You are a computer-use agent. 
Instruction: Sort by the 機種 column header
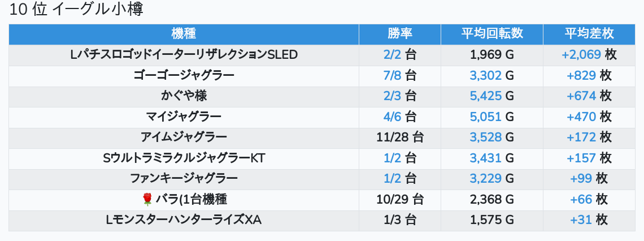coord(184,34)
